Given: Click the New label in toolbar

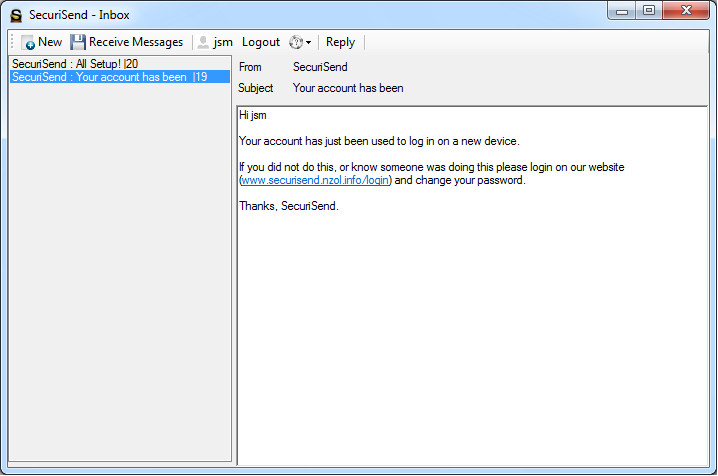Looking at the screenshot, I should 50,42.
